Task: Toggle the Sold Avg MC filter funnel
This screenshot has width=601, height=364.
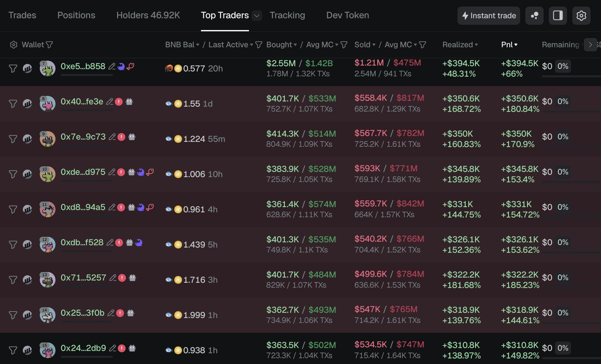Action: coord(423,45)
